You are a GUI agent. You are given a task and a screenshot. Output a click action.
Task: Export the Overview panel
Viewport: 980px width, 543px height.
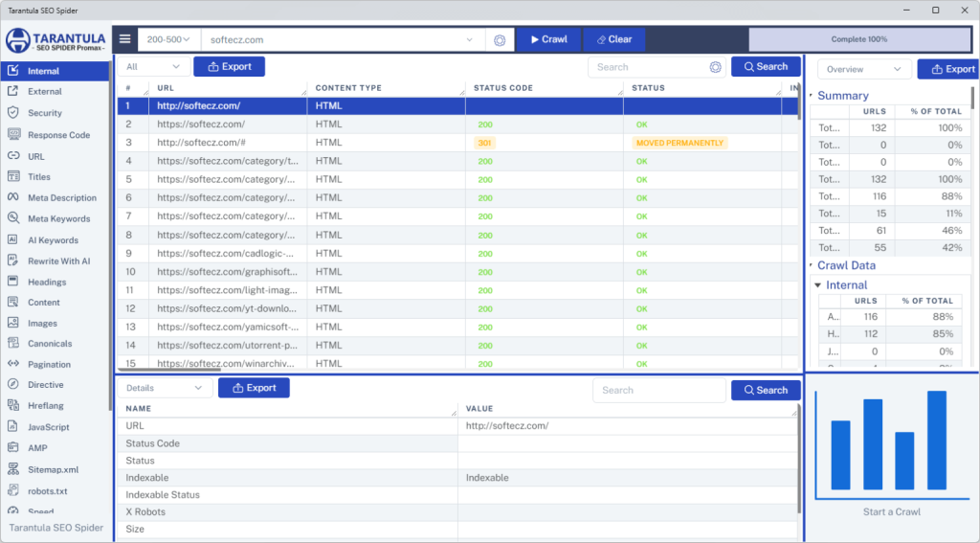[948, 69]
